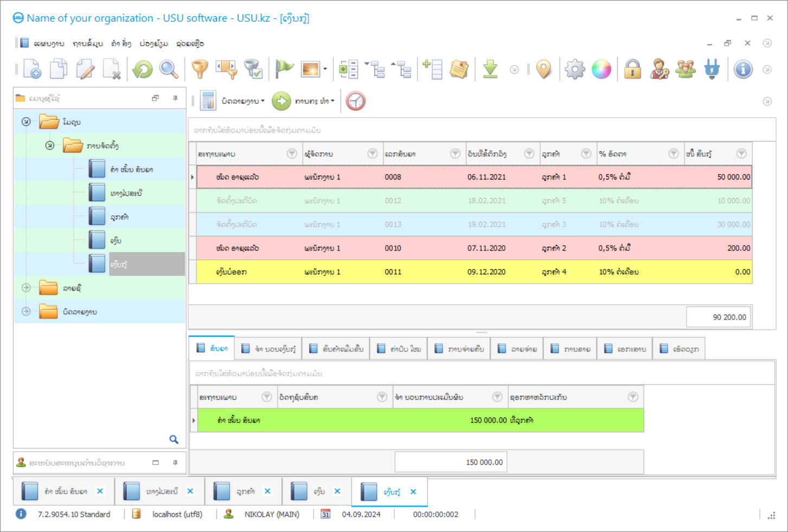Click the green download arrow icon
The height and width of the screenshot is (532, 788).
[490, 69]
